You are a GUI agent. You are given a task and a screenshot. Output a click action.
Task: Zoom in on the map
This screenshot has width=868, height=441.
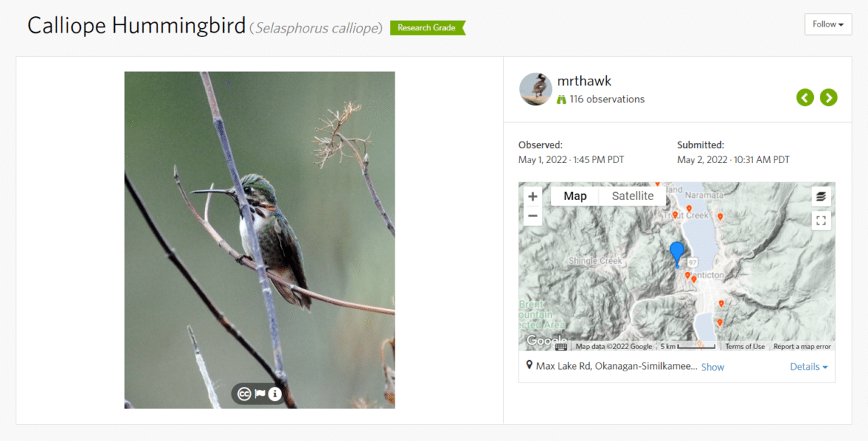tap(533, 196)
